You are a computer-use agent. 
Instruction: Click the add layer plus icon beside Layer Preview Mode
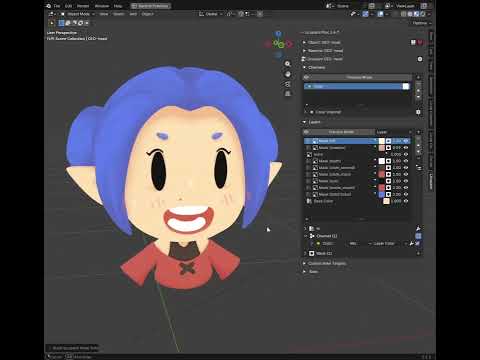(x=419, y=132)
